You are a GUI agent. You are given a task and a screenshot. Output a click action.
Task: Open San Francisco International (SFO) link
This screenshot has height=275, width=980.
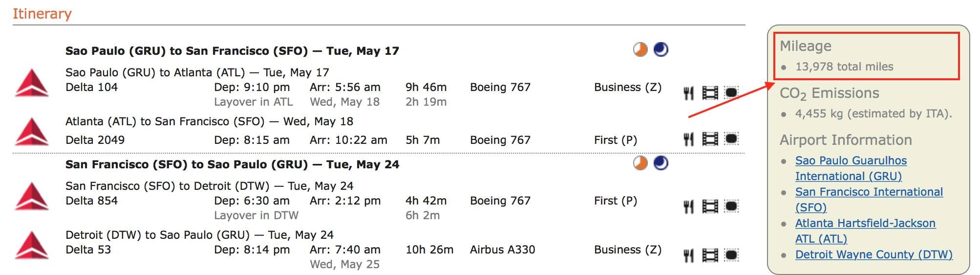point(869,200)
